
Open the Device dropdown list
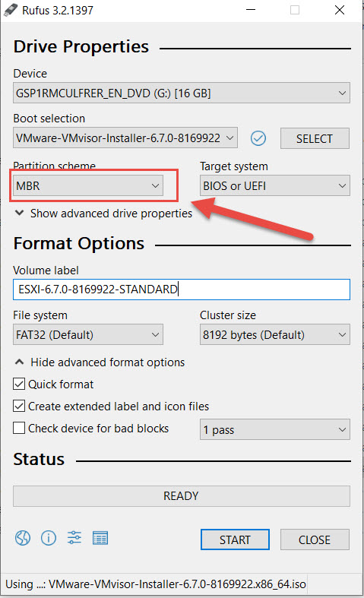tap(182, 93)
